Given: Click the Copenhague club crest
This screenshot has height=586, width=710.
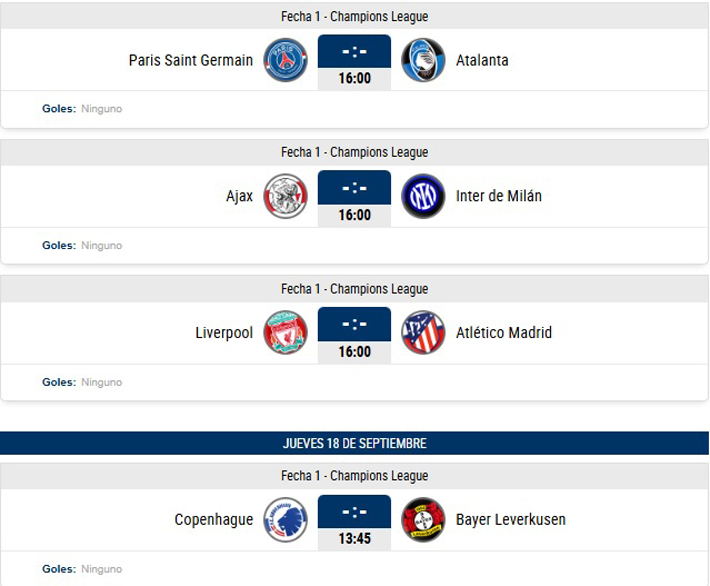Looking at the screenshot, I should [x=286, y=520].
